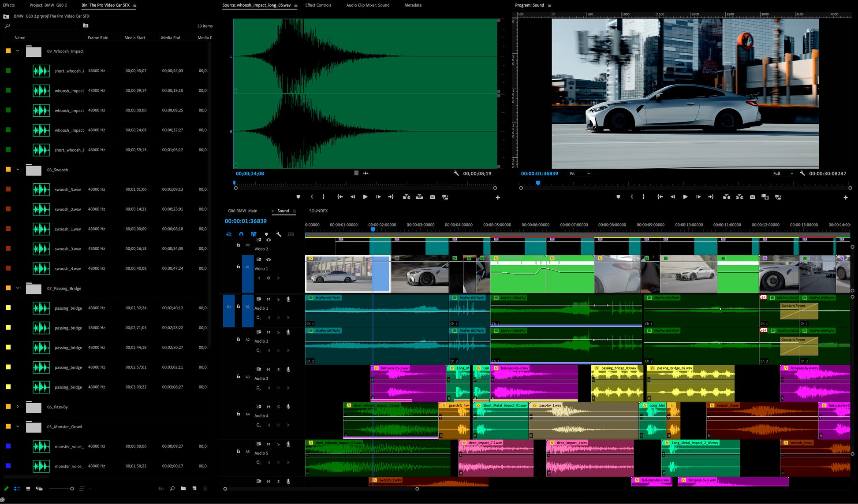Adjust Project panel thumbnail zoom slider
The image size is (858, 504).
coord(72,489)
